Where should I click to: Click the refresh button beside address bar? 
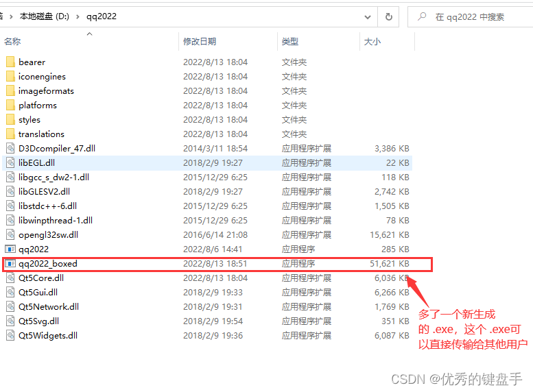coord(388,16)
